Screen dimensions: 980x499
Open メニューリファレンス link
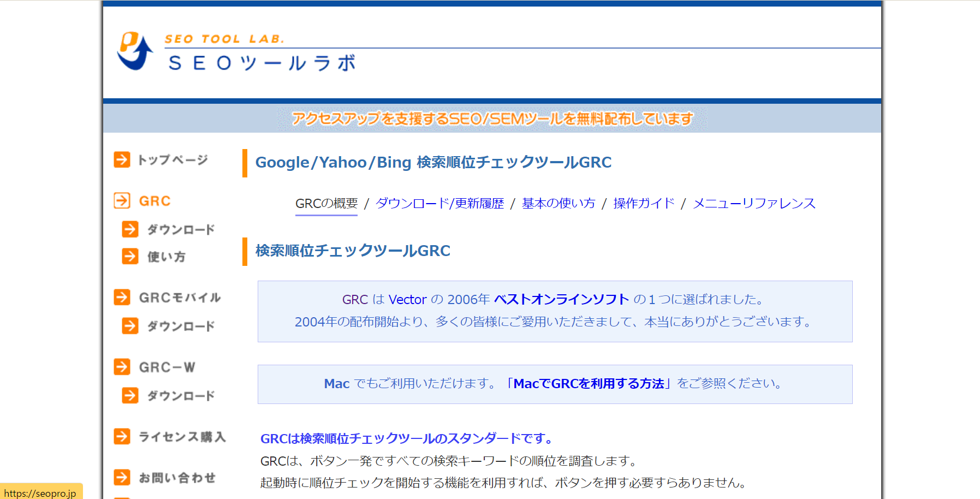754,204
